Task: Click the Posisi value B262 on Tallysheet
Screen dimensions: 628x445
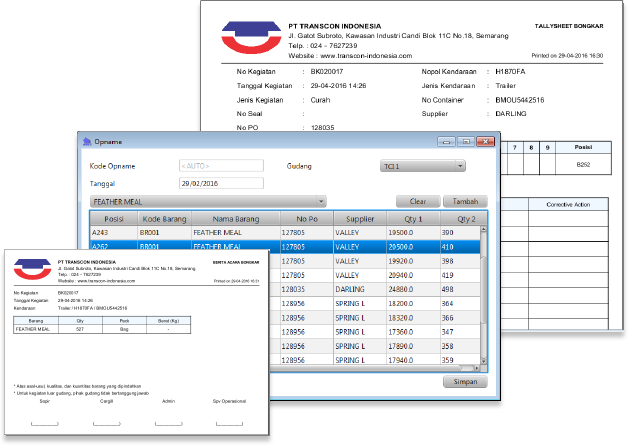Action: (583, 165)
